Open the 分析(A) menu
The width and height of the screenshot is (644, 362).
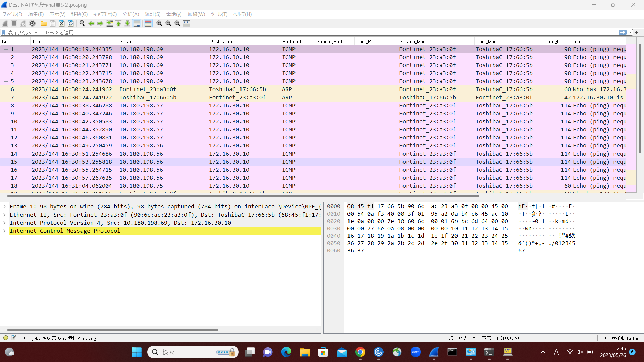pyautogui.click(x=130, y=14)
